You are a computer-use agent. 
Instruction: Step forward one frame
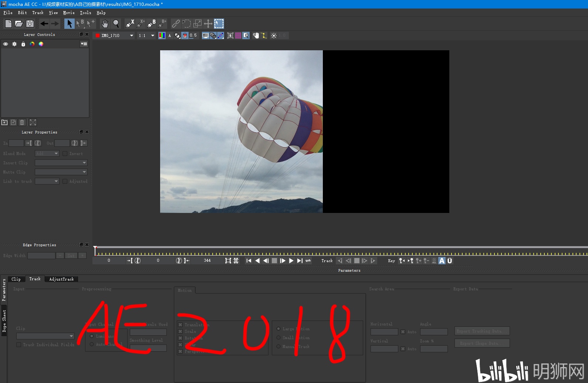click(283, 261)
